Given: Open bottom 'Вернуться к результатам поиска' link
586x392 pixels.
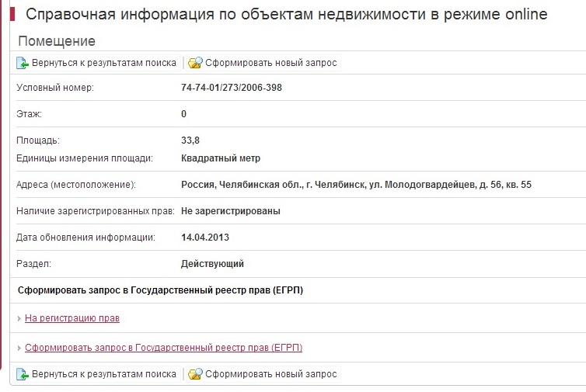Looking at the screenshot, I should [104, 374].
